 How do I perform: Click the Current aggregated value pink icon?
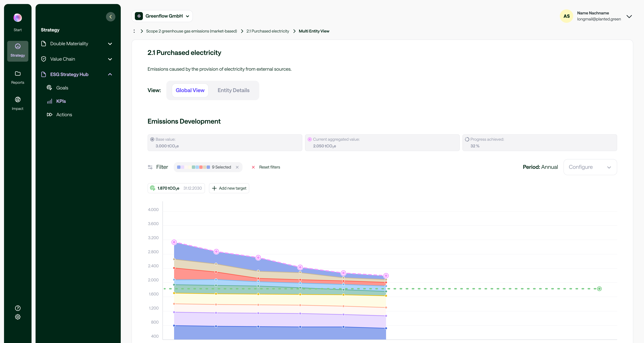309,139
